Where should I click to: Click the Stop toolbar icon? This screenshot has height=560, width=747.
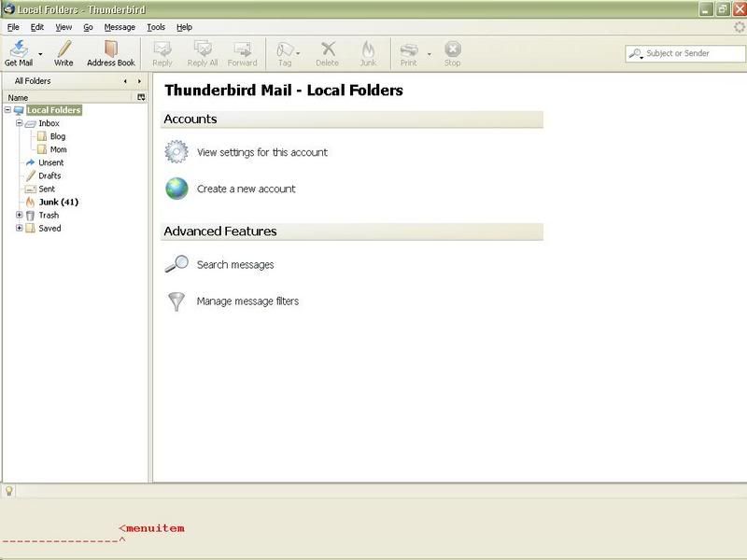(x=453, y=49)
